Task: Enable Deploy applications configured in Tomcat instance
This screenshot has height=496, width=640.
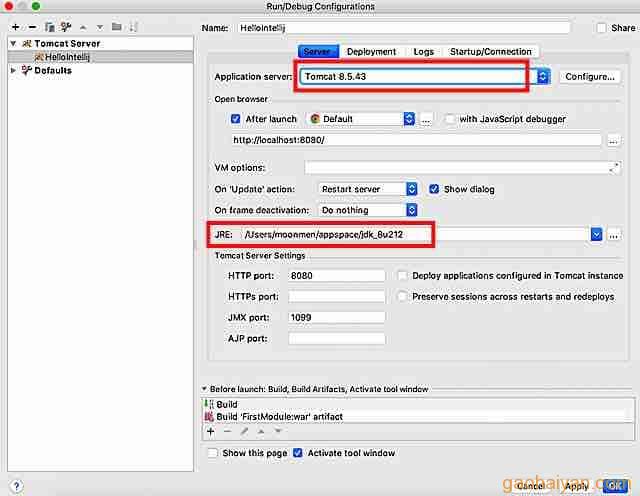Action: pyautogui.click(x=402, y=276)
